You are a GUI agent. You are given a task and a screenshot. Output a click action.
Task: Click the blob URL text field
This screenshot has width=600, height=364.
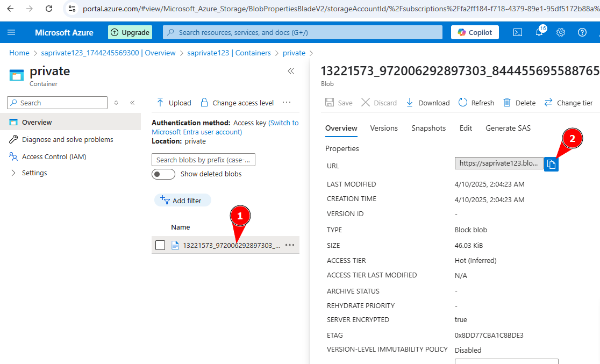tap(499, 163)
